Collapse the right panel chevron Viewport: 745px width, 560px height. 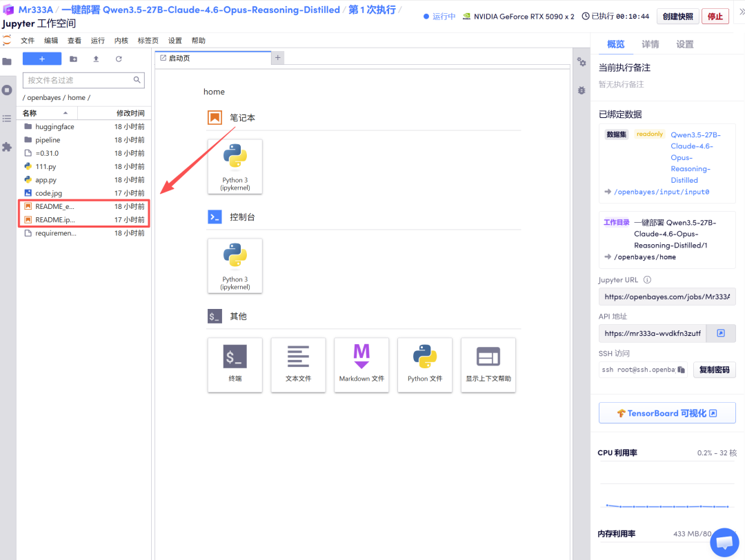[x=742, y=12]
